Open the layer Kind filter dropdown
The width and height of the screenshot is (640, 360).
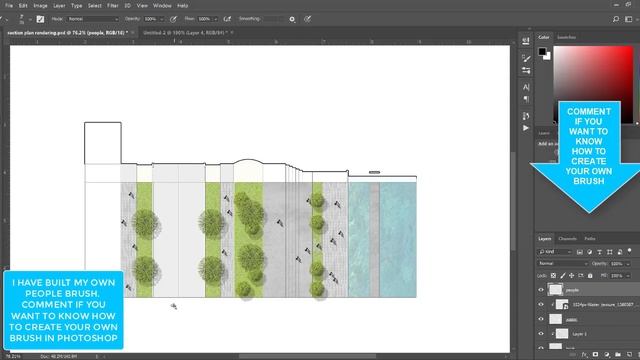pos(555,252)
